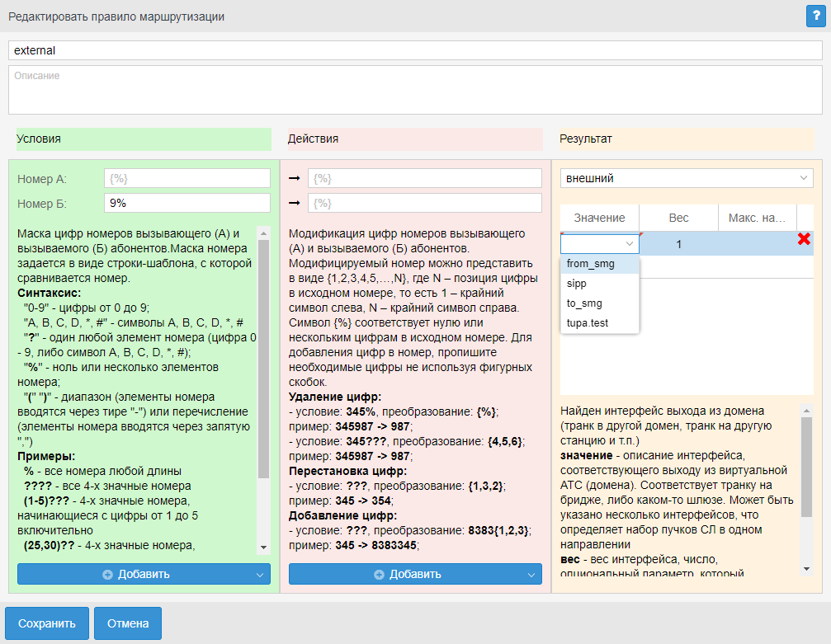The image size is (831, 644).
Task: Click the Вес cell with value 1
Action: pos(678,244)
